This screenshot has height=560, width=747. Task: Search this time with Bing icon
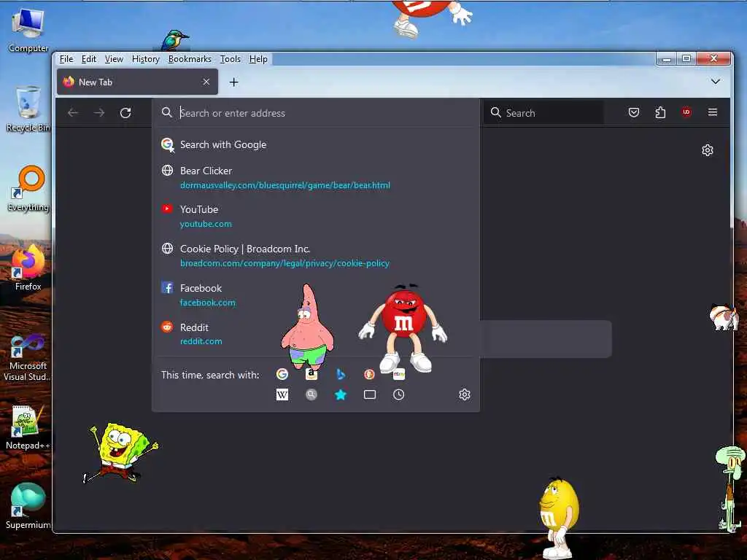pyautogui.click(x=340, y=374)
